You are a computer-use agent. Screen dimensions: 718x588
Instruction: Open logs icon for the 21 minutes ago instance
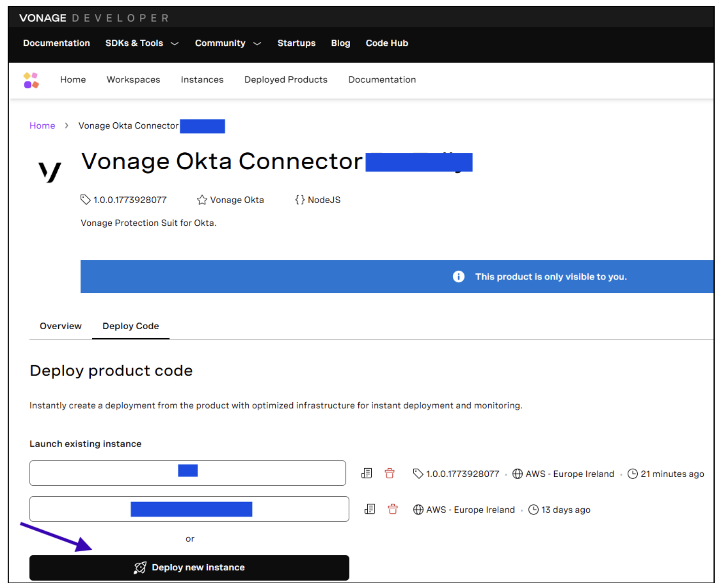point(366,473)
